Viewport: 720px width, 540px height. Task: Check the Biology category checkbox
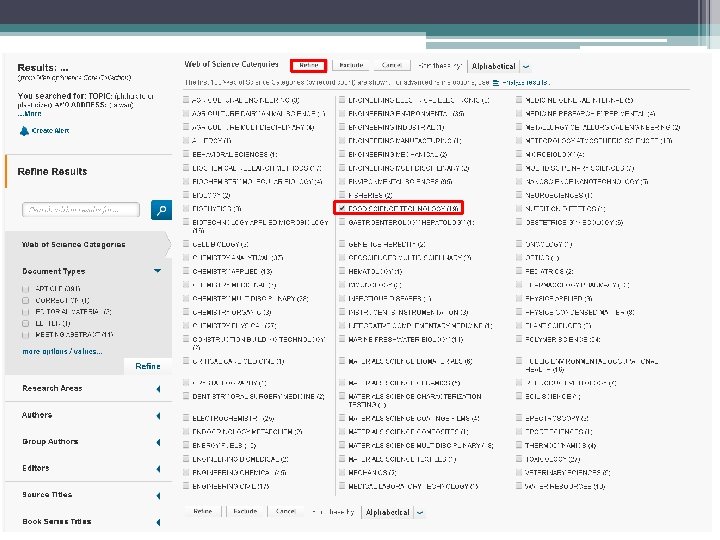pyautogui.click(x=186, y=195)
